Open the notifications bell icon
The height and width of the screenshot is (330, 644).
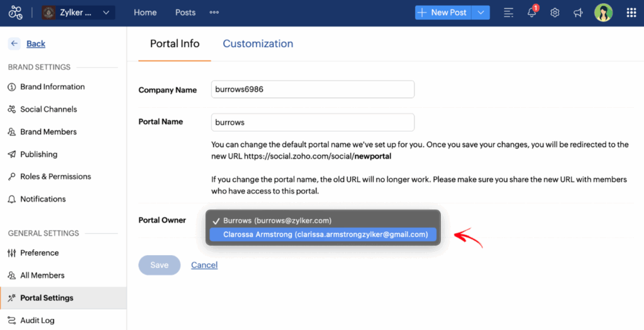coord(531,13)
